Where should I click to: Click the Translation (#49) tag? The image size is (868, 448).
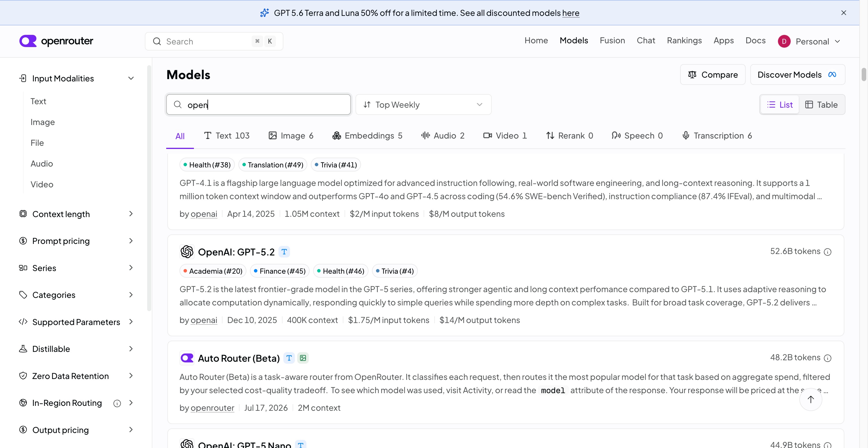tap(273, 165)
